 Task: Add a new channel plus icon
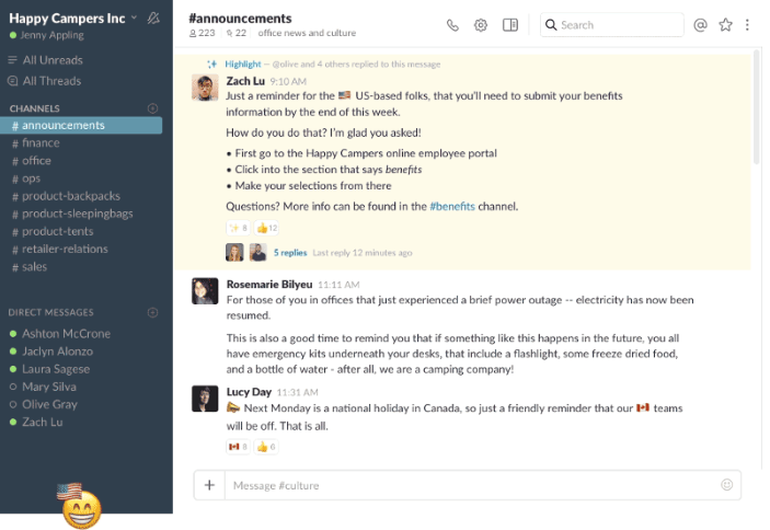(x=153, y=108)
